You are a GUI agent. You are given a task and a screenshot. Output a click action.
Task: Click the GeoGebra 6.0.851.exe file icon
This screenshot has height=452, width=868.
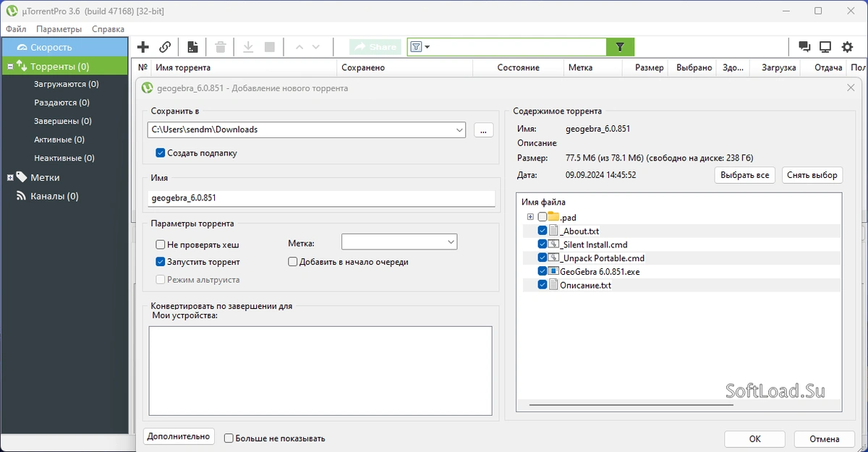[554, 271]
